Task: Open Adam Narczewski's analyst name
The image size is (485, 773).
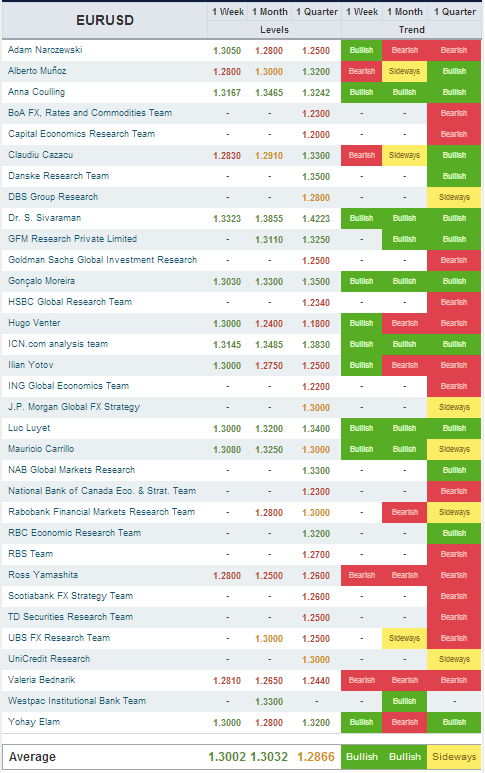Action: coord(45,50)
